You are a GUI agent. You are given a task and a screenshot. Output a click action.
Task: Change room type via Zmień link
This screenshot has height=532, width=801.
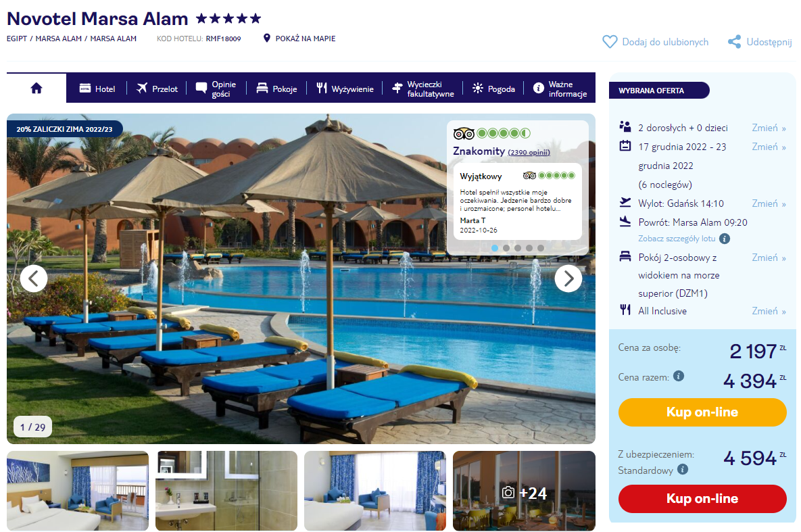pyautogui.click(x=769, y=258)
